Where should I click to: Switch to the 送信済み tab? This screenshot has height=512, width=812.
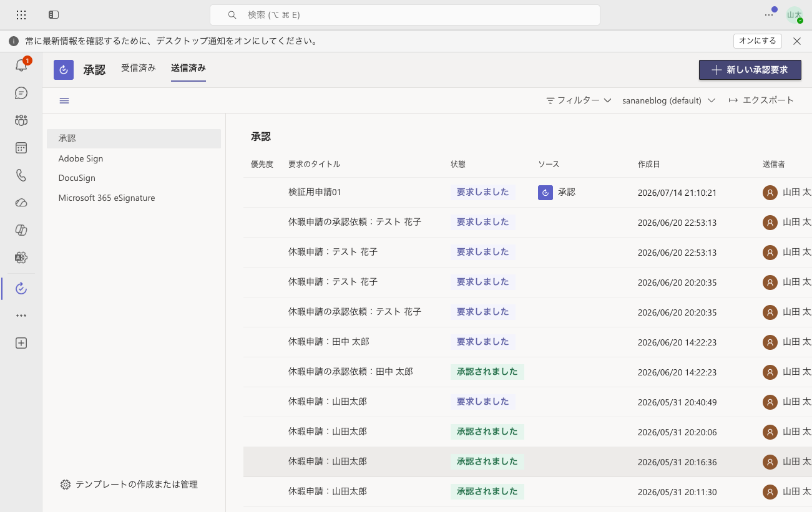[188, 68]
